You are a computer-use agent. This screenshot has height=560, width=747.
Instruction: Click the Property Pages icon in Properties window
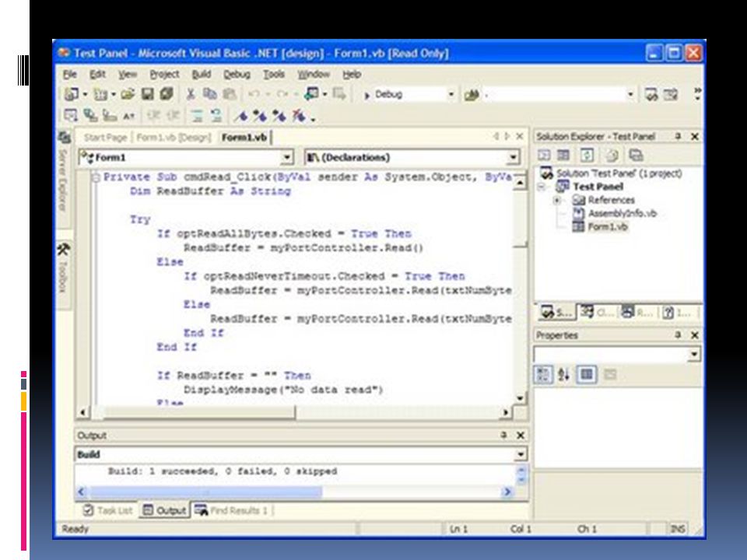610,375
